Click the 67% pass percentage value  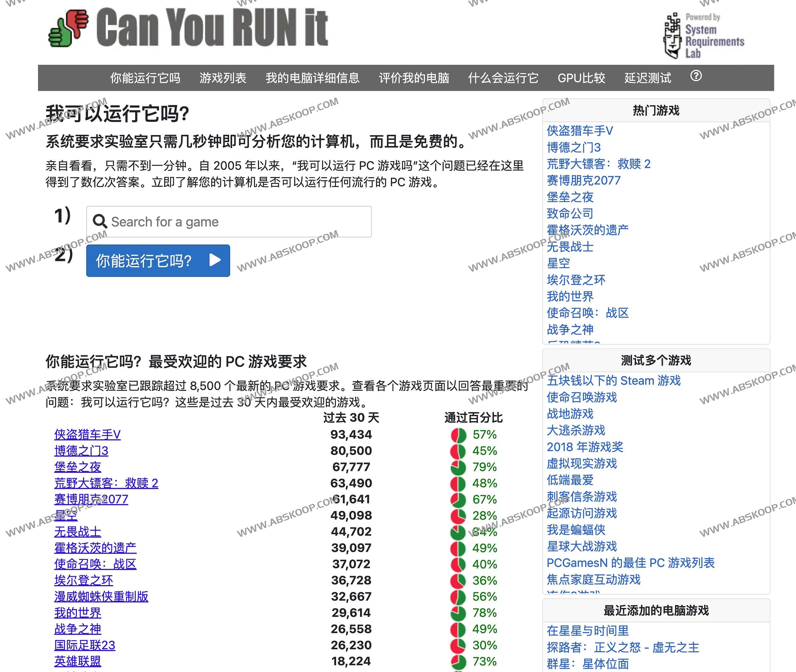tap(485, 499)
